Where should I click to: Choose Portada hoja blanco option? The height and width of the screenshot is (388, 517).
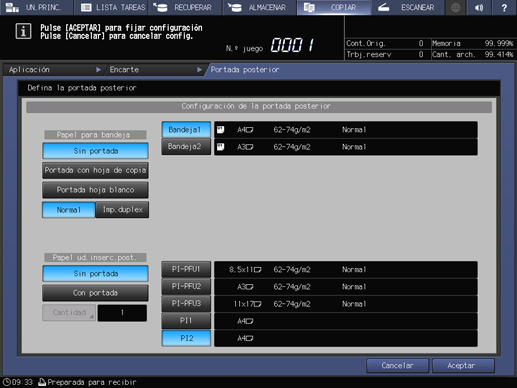(95, 190)
